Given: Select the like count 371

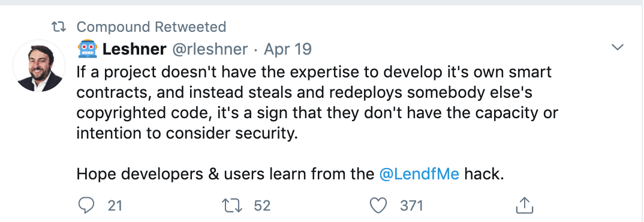Looking at the screenshot, I should tap(411, 206).
